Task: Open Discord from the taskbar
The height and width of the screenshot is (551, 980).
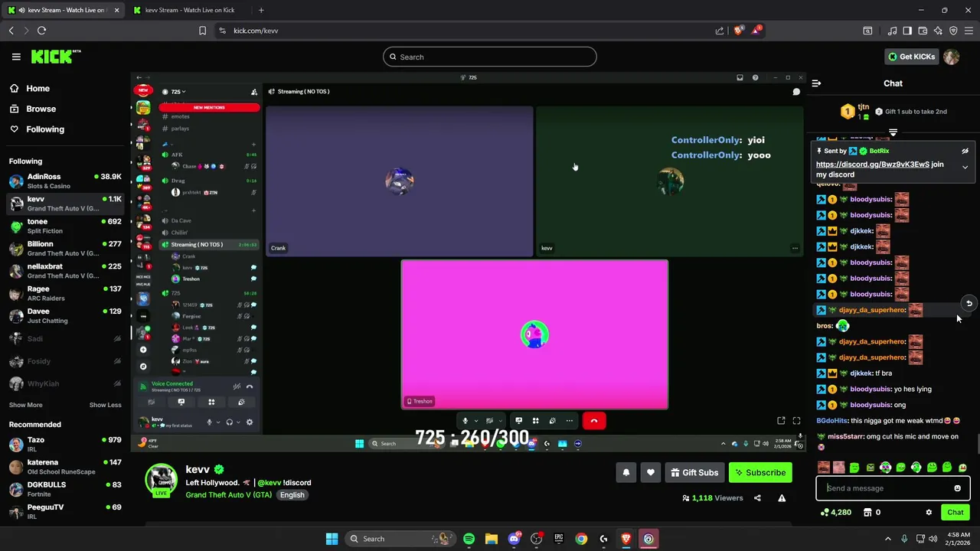Action: point(514,539)
